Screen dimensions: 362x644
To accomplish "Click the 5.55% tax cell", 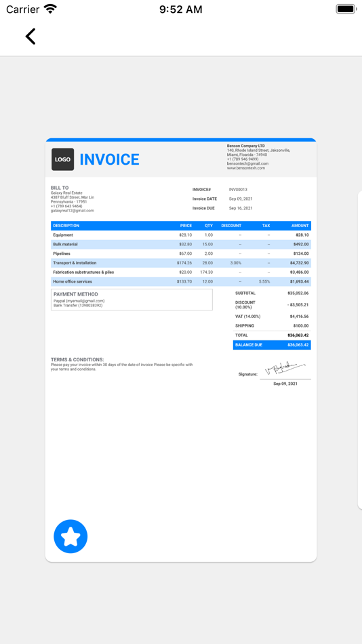I will (264, 282).
